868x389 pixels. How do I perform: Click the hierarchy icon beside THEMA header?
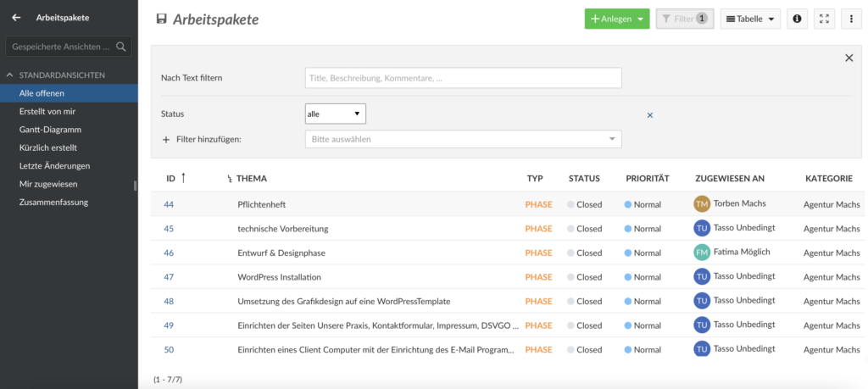click(230, 179)
